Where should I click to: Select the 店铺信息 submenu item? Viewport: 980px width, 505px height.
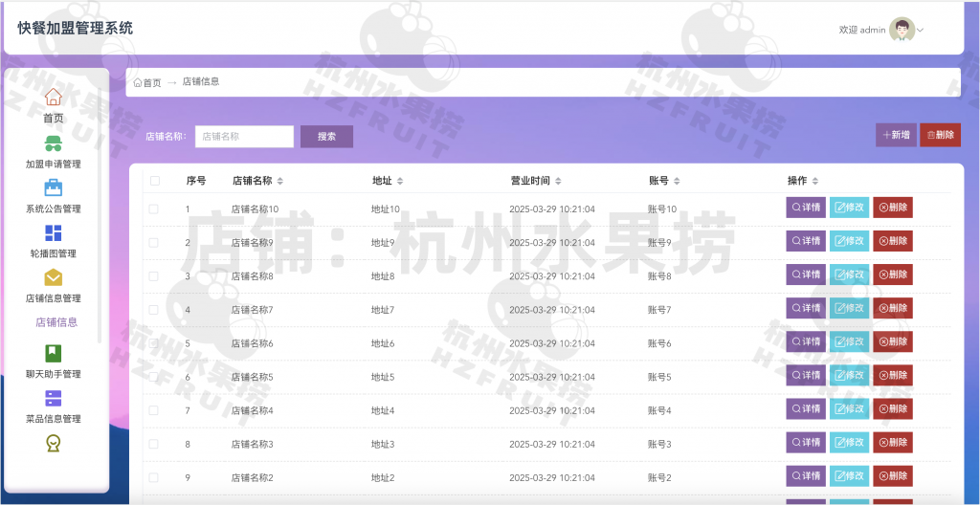tap(56, 322)
